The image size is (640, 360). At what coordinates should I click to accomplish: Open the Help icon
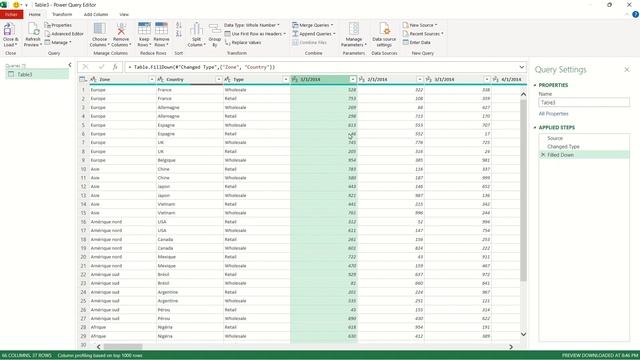(635, 15)
